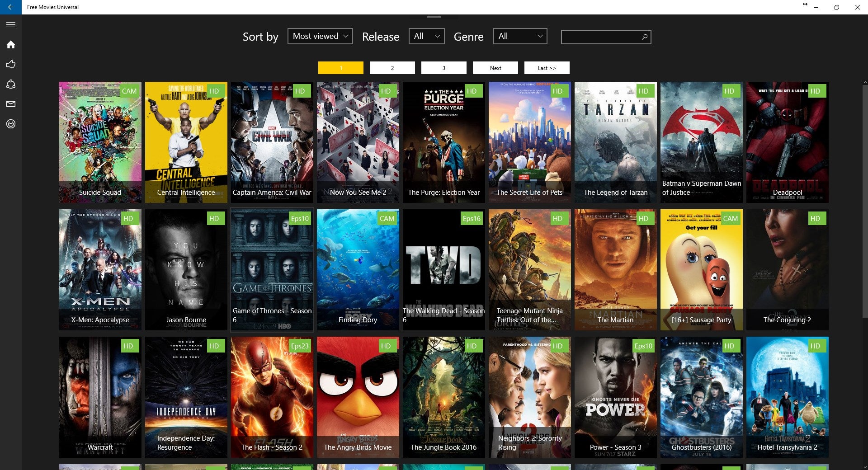Screen dimensions: 868x470
Task: Open The Martian
Action: click(x=616, y=270)
